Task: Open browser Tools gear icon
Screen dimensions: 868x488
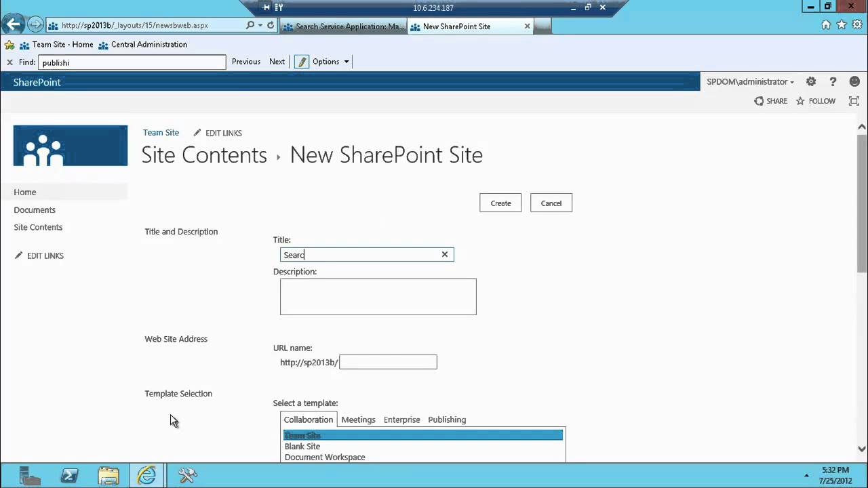Action: click(856, 25)
